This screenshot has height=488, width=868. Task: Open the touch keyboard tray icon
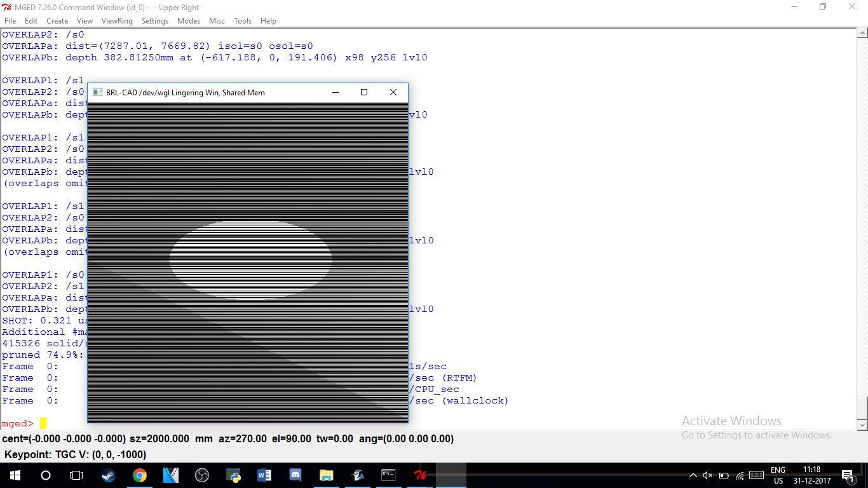756,475
